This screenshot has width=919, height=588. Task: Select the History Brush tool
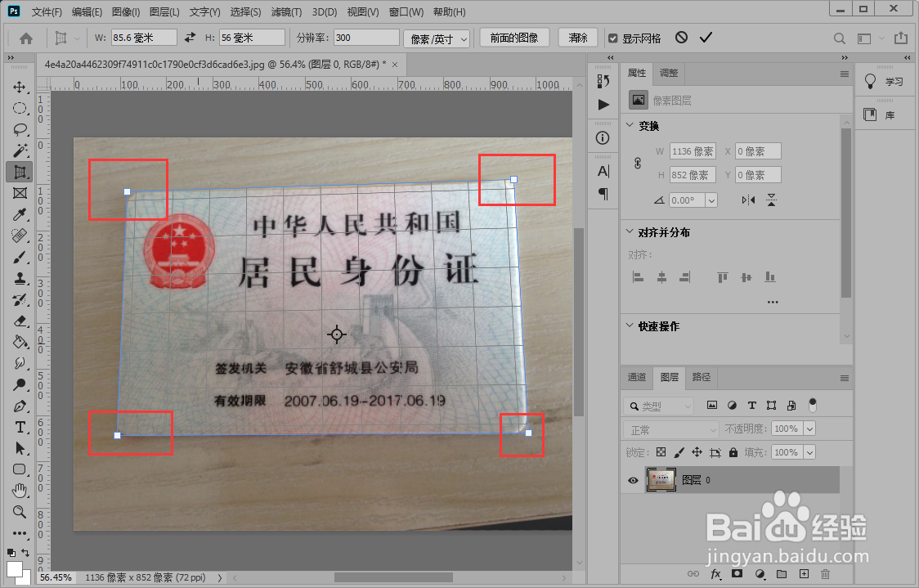pos(20,299)
